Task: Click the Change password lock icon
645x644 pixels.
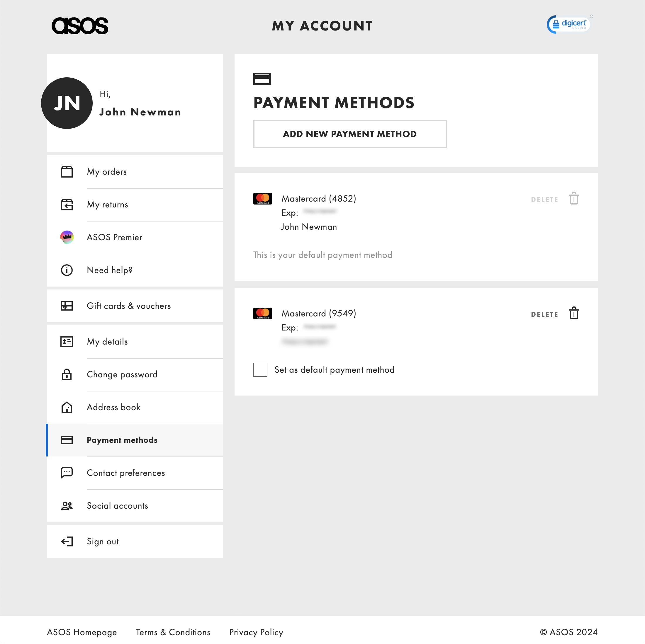Action: (67, 374)
